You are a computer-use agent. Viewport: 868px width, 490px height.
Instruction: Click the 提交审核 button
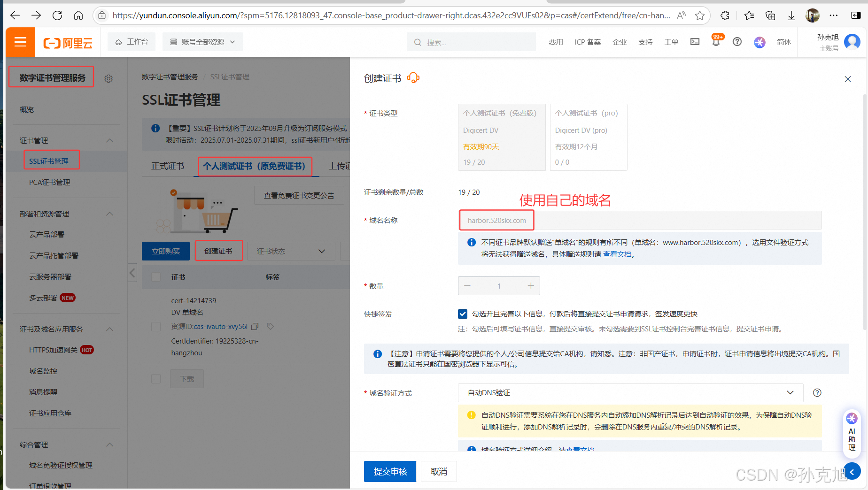[x=390, y=471]
